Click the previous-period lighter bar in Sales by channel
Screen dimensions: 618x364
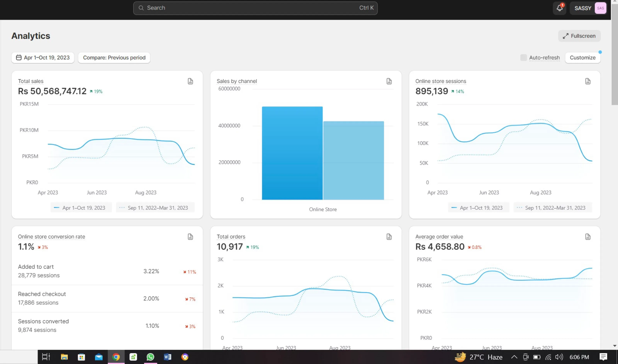(354, 160)
